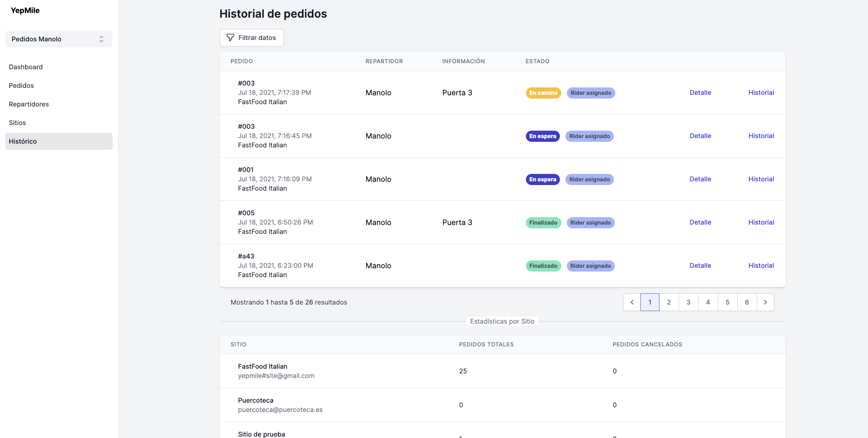View Historial for order #001
868x438 pixels.
(x=761, y=179)
